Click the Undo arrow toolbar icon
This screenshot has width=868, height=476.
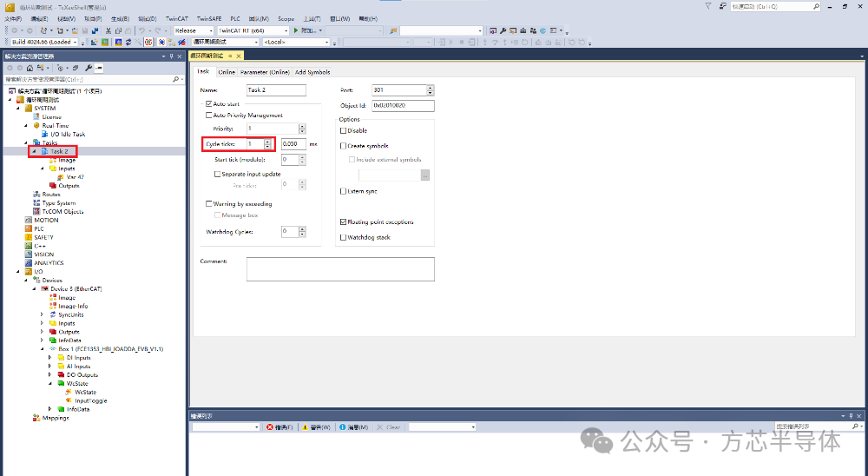pyautogui.click(x=141, y=30)
